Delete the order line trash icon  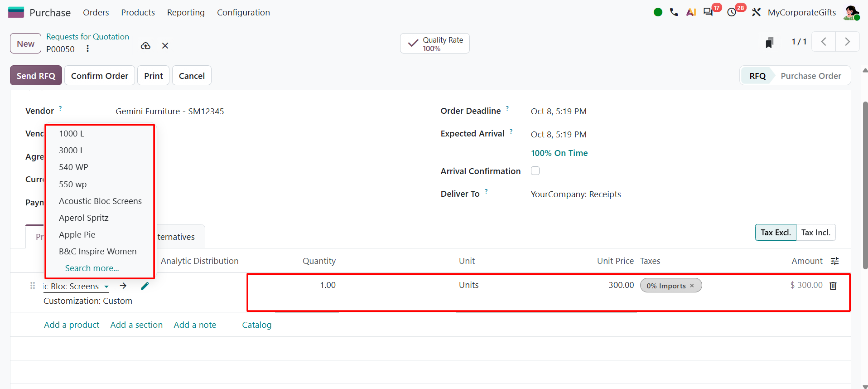(x=833, y=286)
